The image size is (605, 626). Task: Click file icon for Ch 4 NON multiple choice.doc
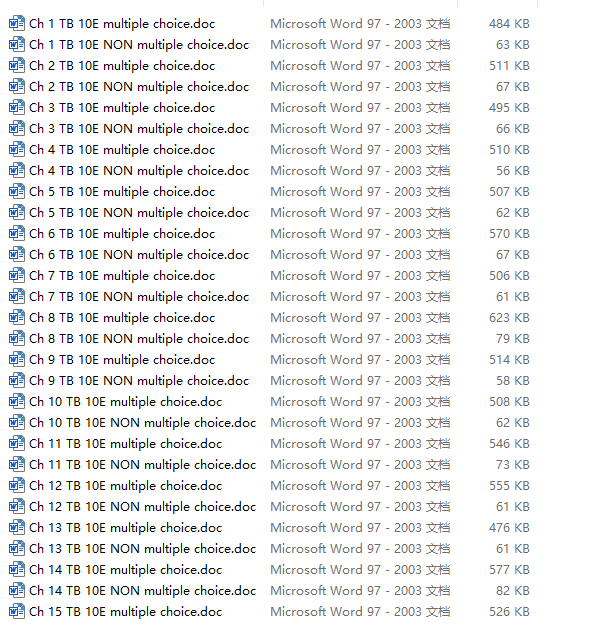pos(16,170)
